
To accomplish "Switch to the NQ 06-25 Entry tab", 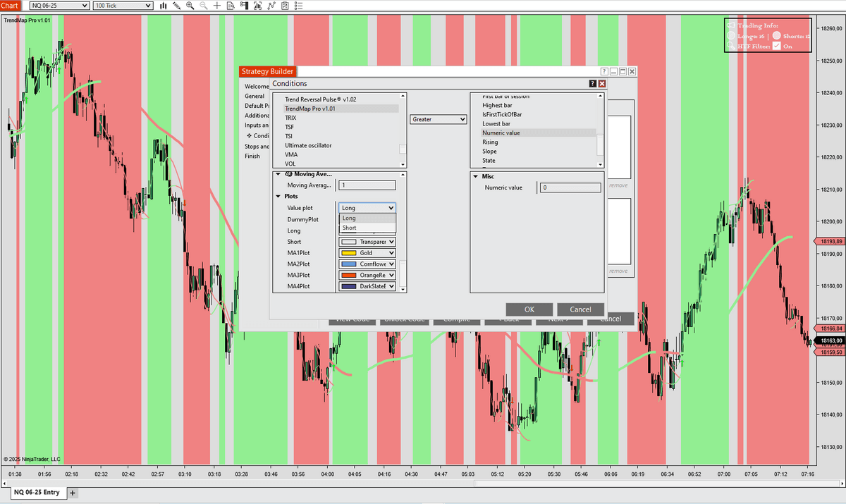I will click(x=37, y=492).
